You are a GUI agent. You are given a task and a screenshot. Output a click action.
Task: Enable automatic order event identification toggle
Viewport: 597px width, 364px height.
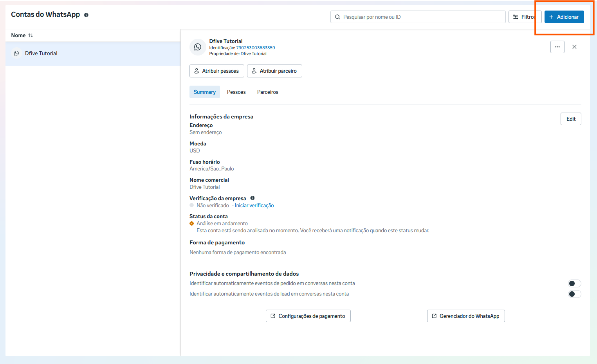pyautogui.click(x=574, y=283)
